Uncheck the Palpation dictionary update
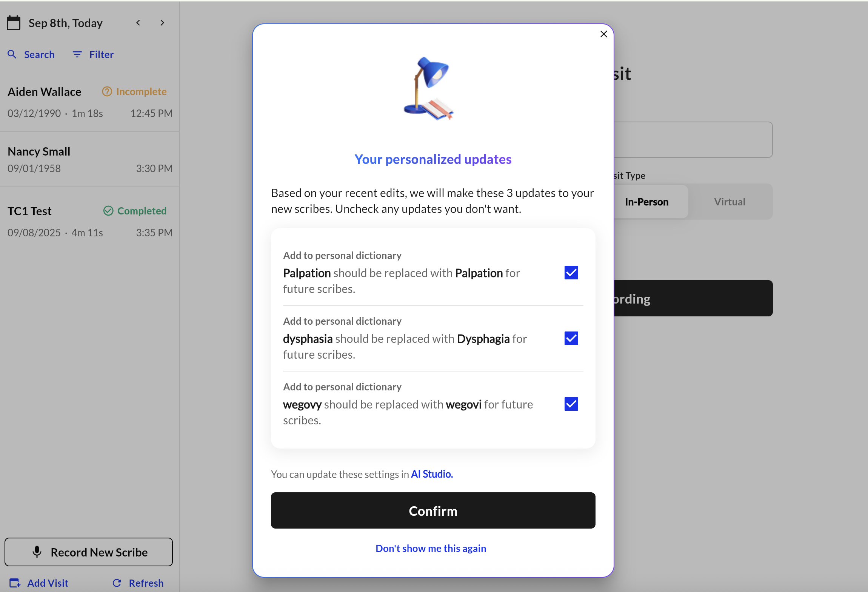The height and width of the screenshot is (592, 868). (x=571, y=273)
